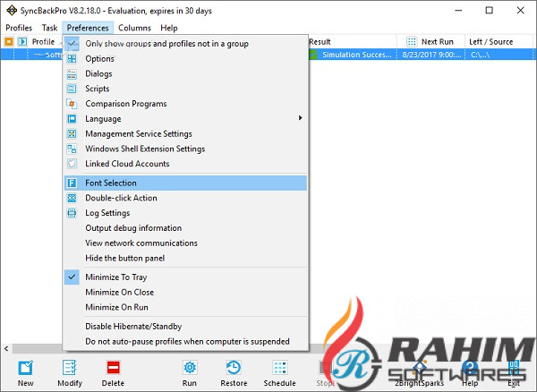
Task: Close the Preferences menu tab
Action: coord(88,28)
